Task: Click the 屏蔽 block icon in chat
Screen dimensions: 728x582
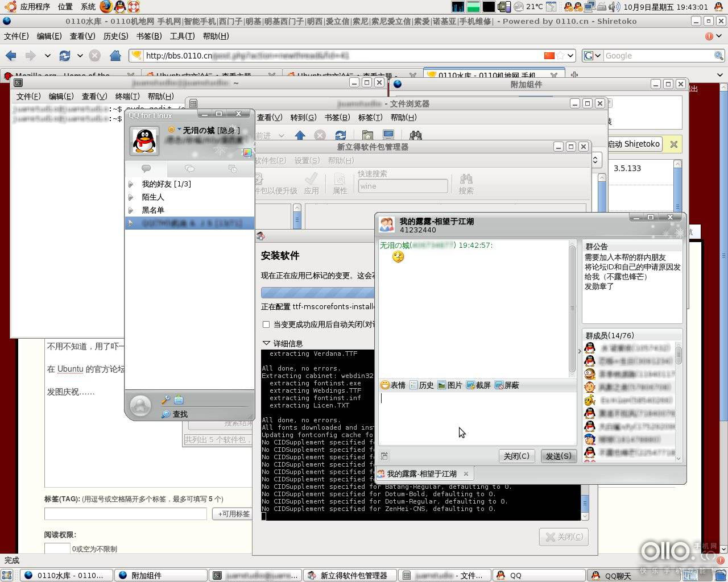Action: (x=507, y=385)
